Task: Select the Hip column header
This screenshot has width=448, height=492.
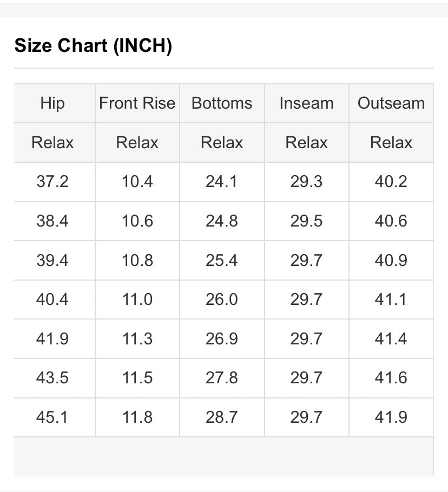Action: tap(52, 103)
